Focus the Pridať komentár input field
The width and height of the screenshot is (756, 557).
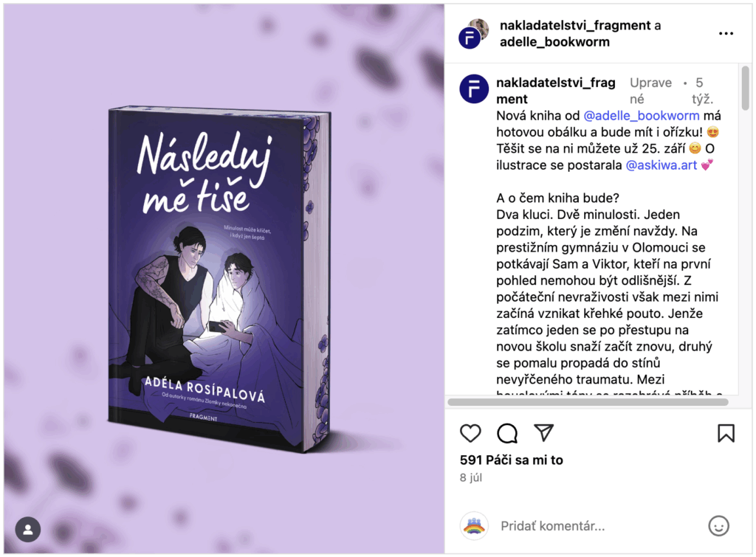click(x=598, y=526)
